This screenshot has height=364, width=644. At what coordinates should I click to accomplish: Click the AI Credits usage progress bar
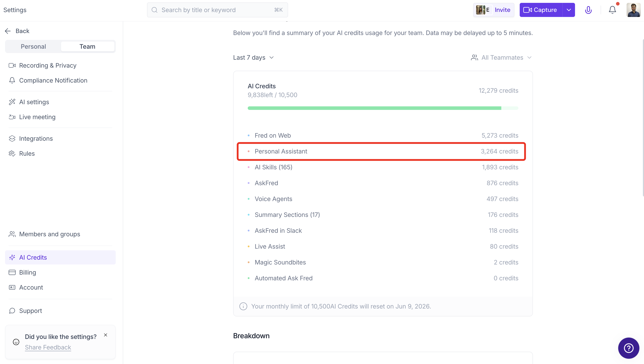[383, 108]
